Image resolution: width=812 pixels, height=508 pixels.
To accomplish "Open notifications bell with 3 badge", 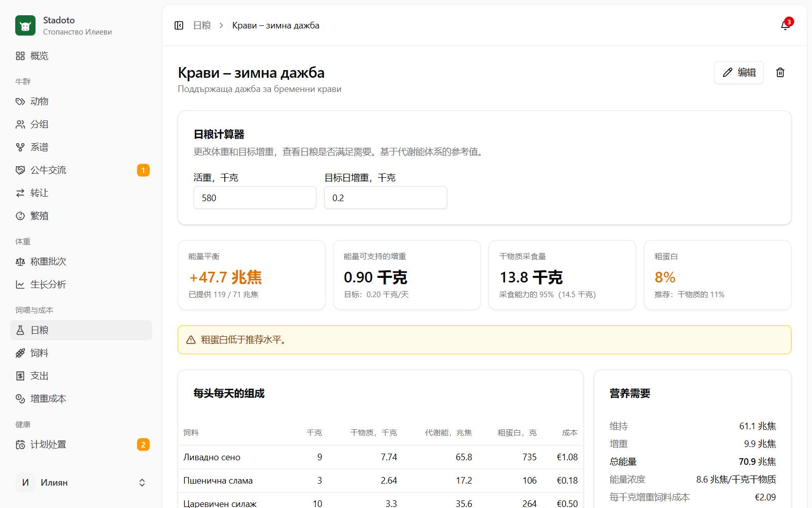I will coord(785,25).
